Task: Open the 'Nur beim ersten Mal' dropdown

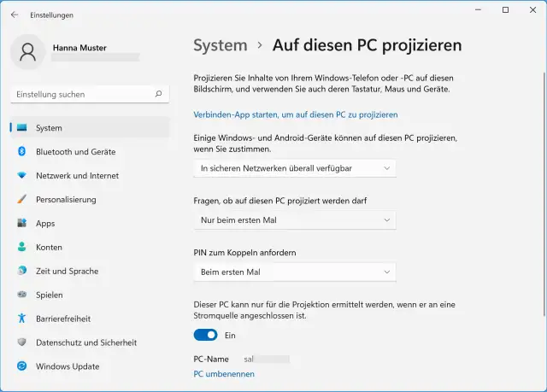Action: [x=295, y=220]
